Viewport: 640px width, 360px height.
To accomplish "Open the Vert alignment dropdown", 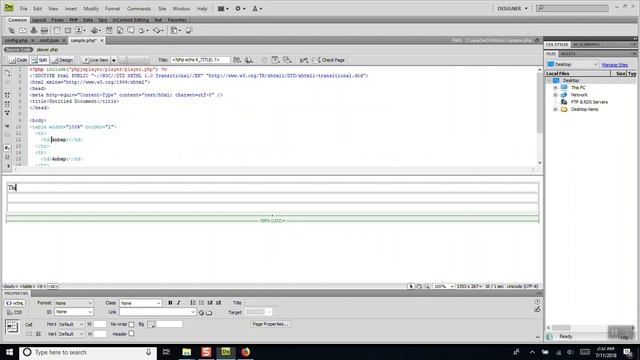I will point(71,334).
